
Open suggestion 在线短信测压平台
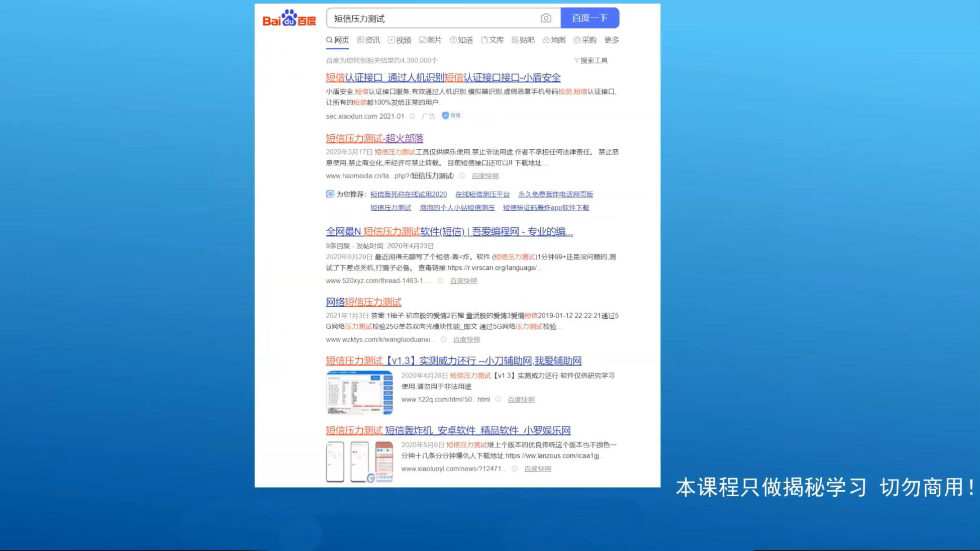click(482, 194)
